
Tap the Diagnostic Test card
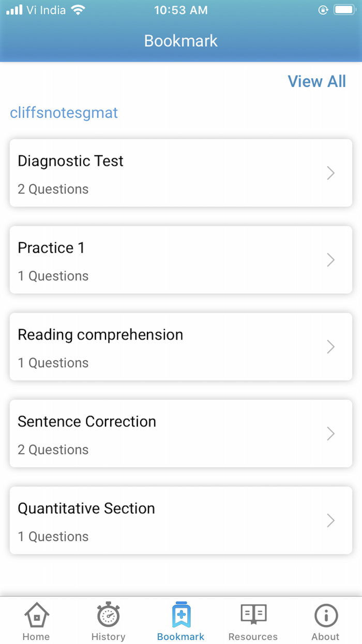click(x=181, y=173)
